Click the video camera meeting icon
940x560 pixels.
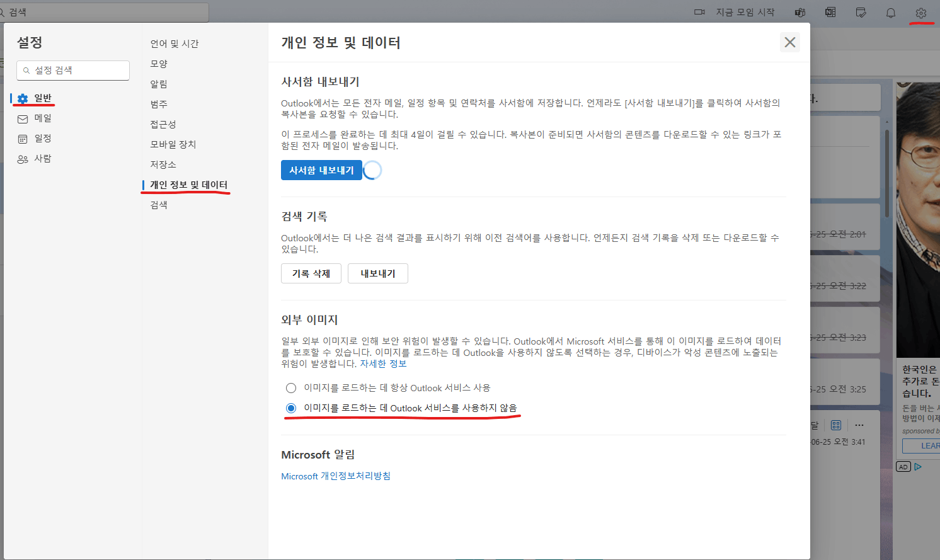coord(699,13)
